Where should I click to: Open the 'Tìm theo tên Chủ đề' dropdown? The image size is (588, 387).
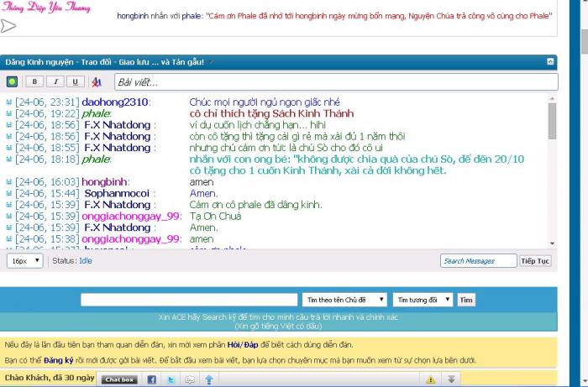click(345, 300)
